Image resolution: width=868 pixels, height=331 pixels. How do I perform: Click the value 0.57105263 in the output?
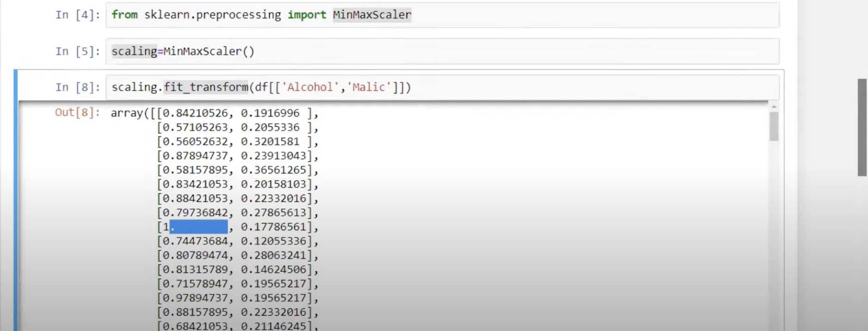[195, 128]
